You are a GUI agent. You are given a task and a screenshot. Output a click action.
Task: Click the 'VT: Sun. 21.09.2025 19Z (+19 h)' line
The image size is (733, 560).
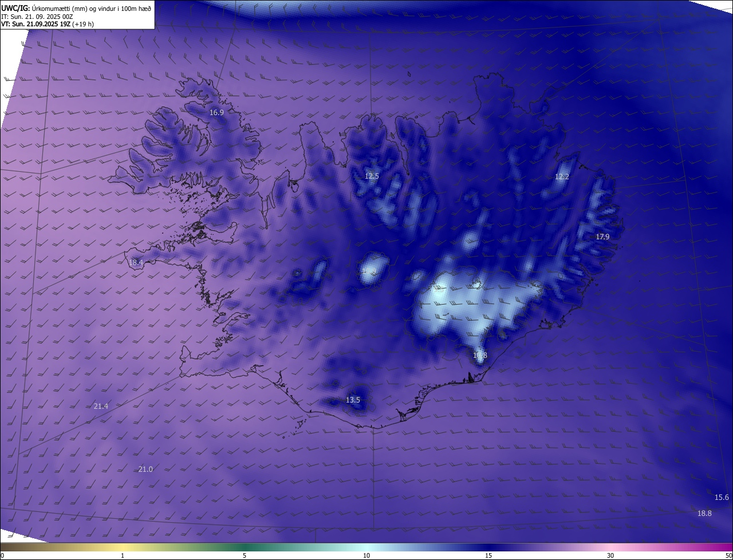[x=48, y=24]
